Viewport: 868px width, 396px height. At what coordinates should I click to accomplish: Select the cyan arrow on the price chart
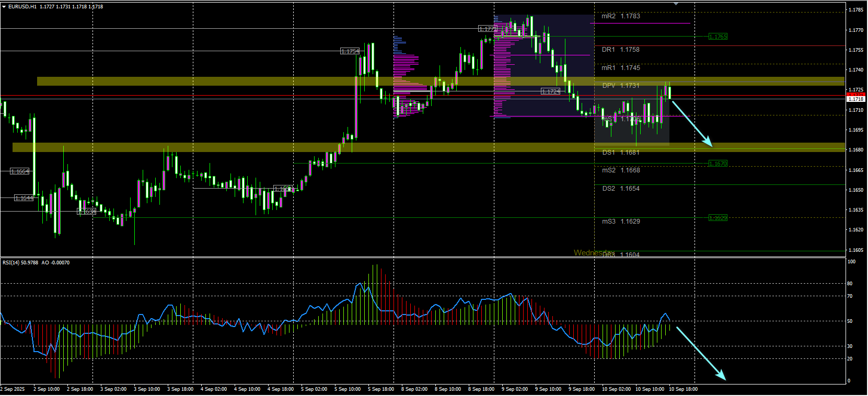tap(692, 124)
